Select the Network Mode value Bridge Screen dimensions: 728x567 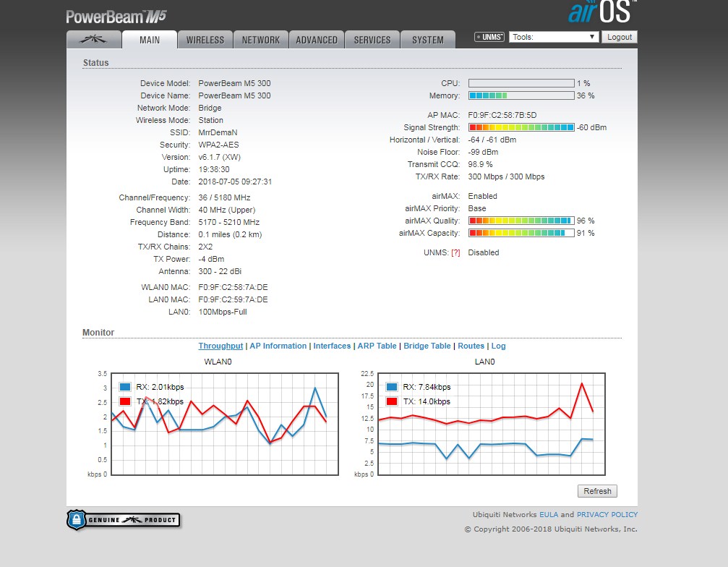pyautogui.click(x=210, y=108)
